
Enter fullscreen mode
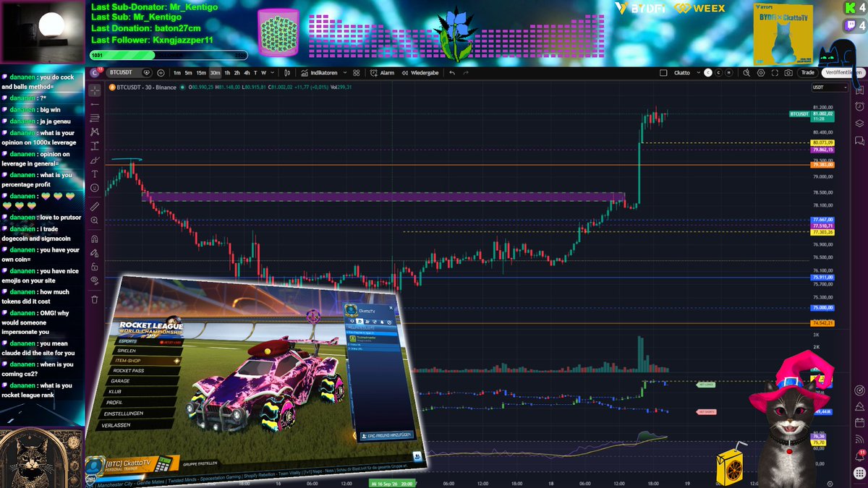775,73
